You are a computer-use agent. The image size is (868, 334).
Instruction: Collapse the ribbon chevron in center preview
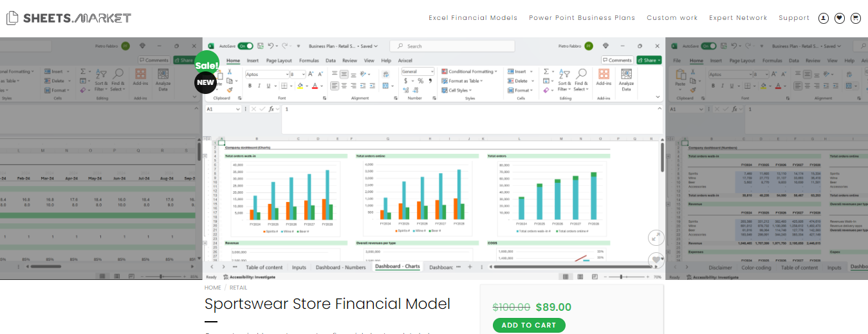pos(658,97)
